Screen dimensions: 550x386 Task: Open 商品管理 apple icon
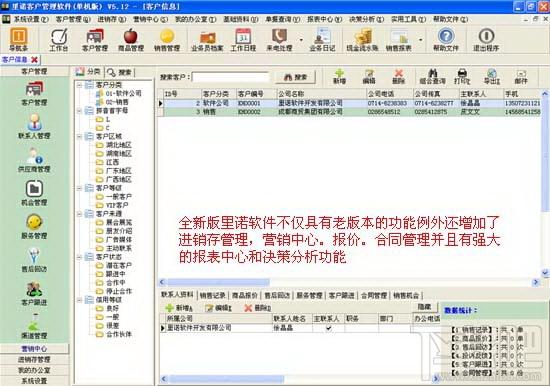130,40
